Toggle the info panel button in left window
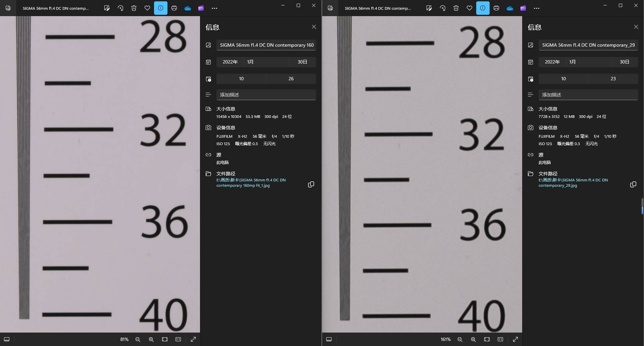Viewport: 644px width, 346px height. tap(161, 8)
